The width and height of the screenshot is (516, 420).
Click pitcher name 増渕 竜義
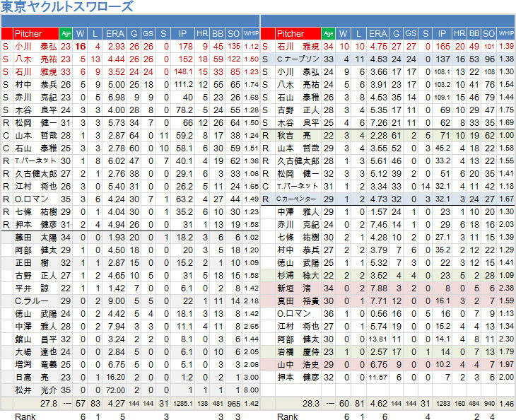coord(36,365)
